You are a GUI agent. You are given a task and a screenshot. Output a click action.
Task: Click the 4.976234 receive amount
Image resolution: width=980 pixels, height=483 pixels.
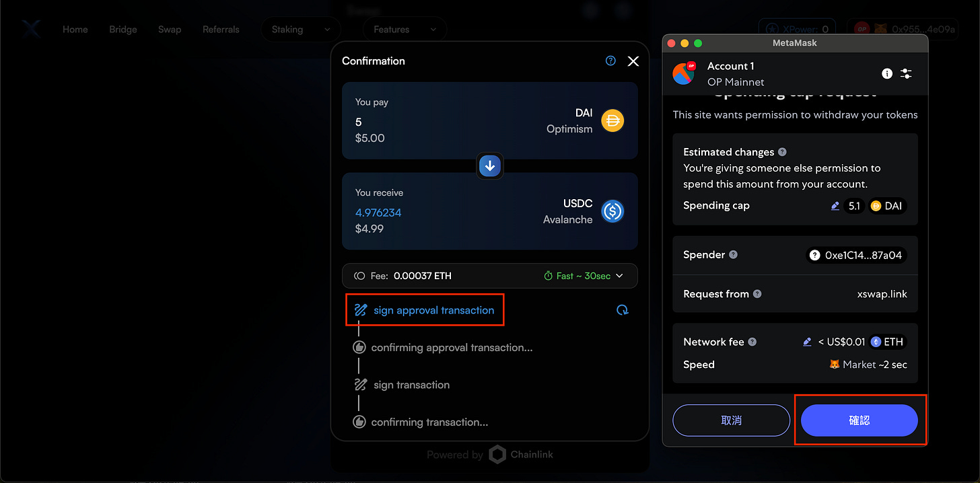tap(378, 213)
